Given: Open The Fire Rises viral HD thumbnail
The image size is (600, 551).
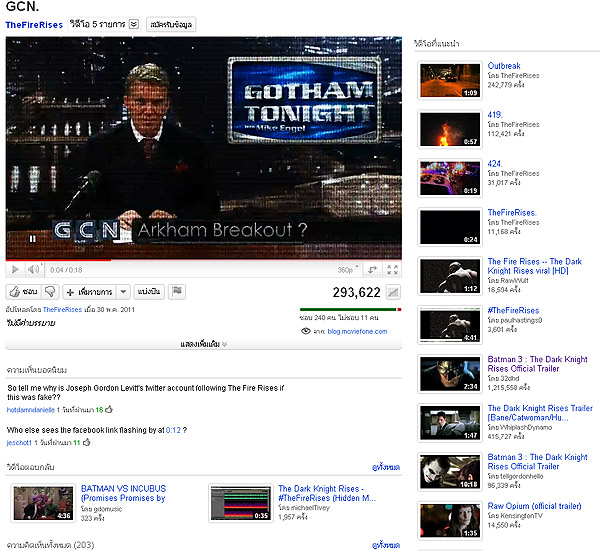Looking at the screenshot, I should [450, 276].
